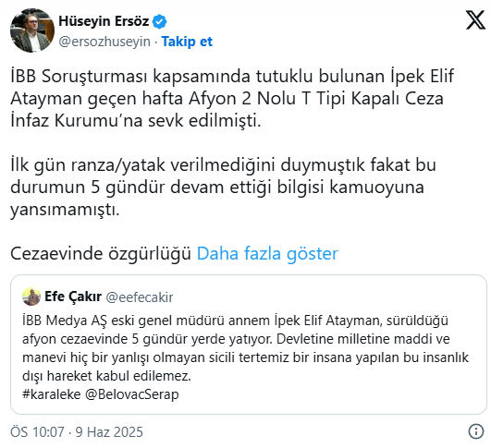Viewport: 491px width, 448px height.
Task: Open the info icon beside timestamp
Action: pos(476,431)
